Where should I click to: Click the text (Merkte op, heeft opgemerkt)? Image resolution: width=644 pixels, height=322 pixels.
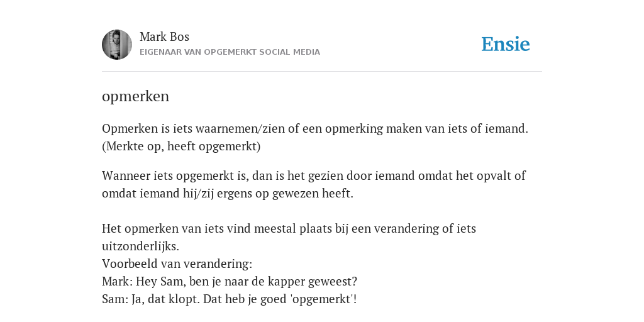point(181,146)
